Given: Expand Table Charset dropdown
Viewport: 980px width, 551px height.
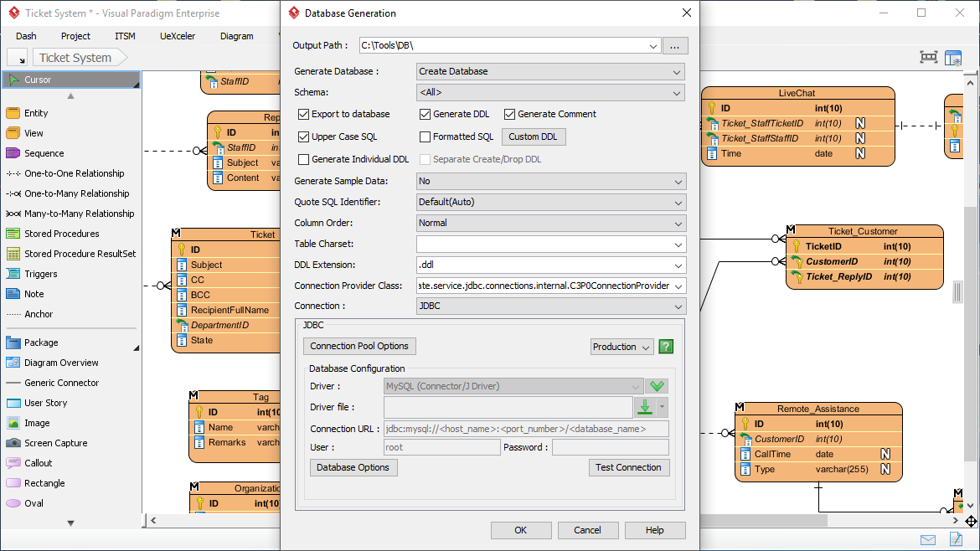Looking at the screenshot, I should tap(678, 245).
